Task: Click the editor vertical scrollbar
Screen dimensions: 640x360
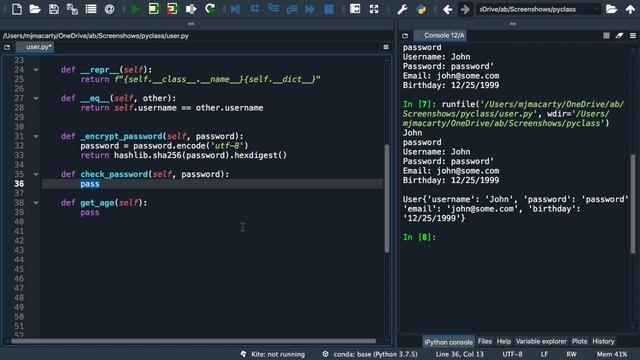Action: pyautogui.click(x=387, y=198)
